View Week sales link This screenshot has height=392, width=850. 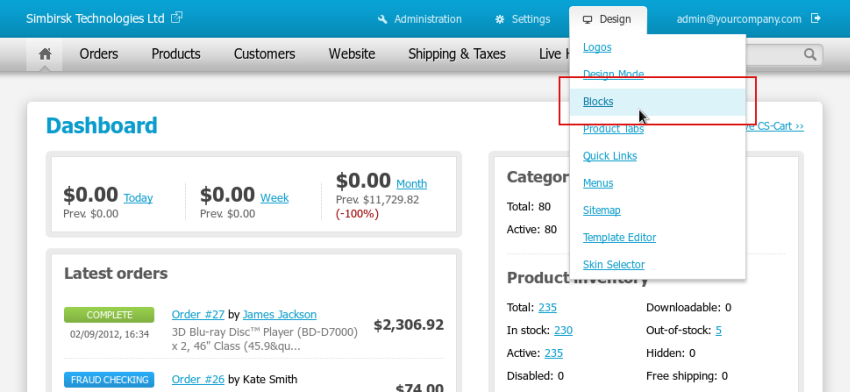274,198
